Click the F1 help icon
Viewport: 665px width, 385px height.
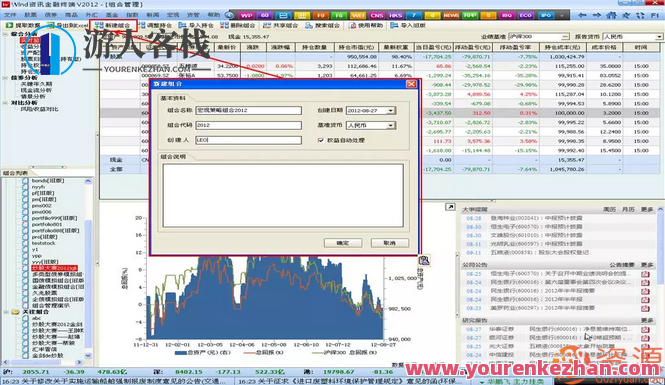click(x=655, y=15)
